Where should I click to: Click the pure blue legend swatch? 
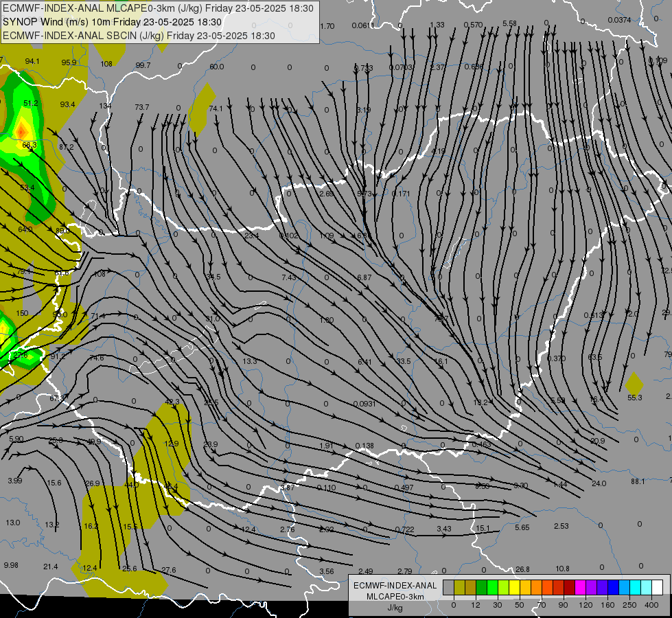click(x=613, y=588)
